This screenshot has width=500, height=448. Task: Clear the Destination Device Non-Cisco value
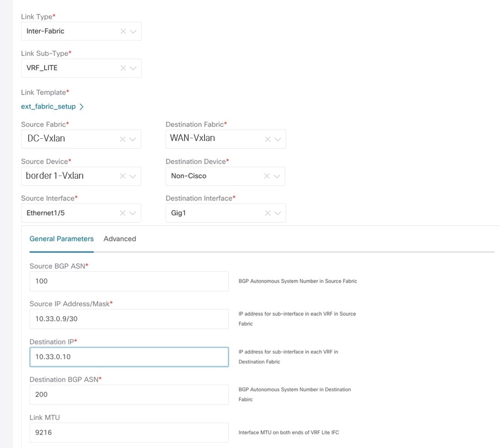click(267, 176)
